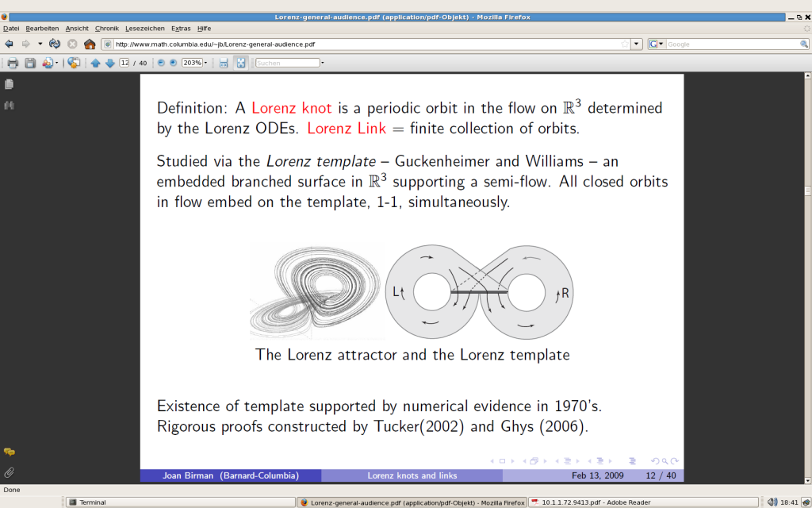Print the PDF using the printer icon

(13, 63)
